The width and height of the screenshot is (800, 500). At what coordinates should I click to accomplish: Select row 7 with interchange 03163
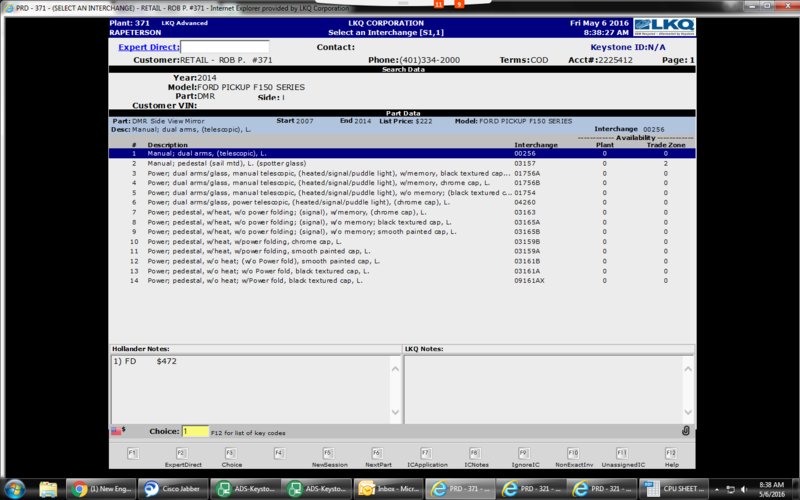click(x=402, y=212)
